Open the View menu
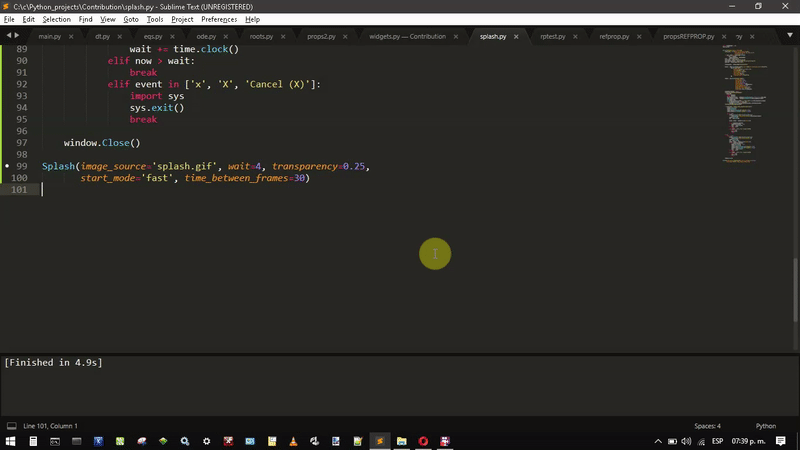 click(x=108, y=19)
